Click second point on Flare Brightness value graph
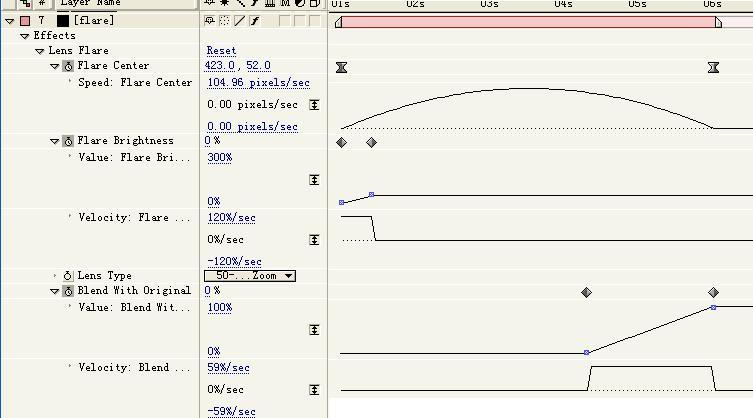The height and width of the screenshot is (418, 753). (x=371, y=195)
